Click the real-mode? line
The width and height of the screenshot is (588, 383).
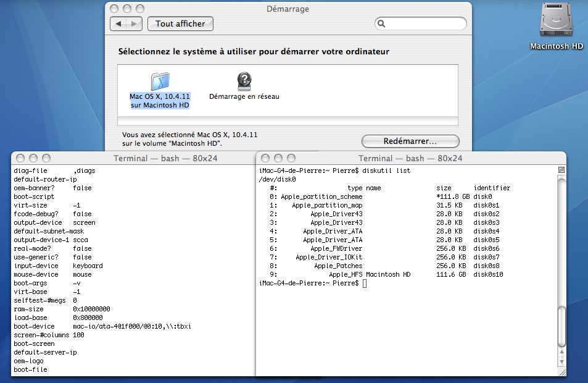coord(52,248)
